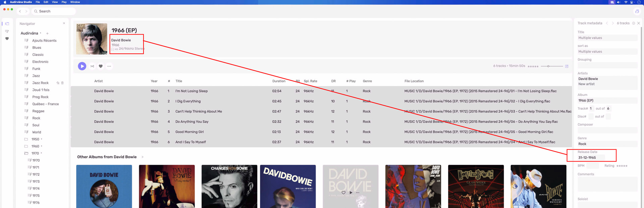The image size is (644, 208).
Task: Close the Navigator panel
Action: pyautogui.click(x=64, y=23)
